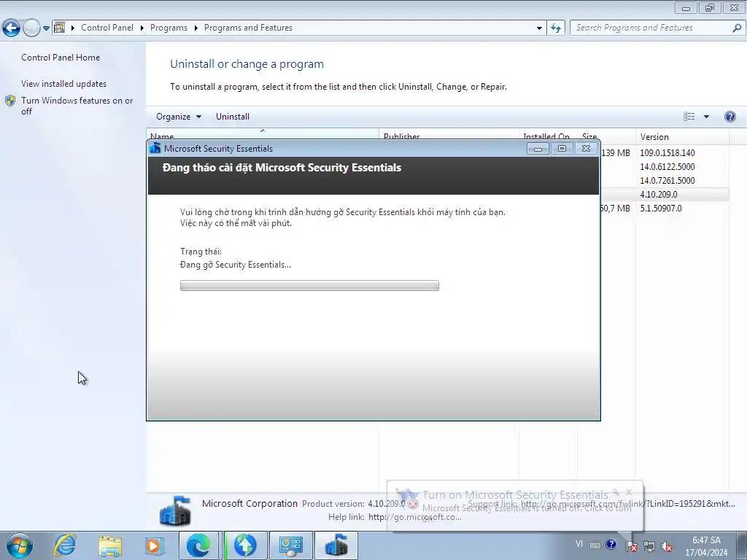
Task: Open Windows Explorer folder on taskbar
Action: [x=110, y=545]
